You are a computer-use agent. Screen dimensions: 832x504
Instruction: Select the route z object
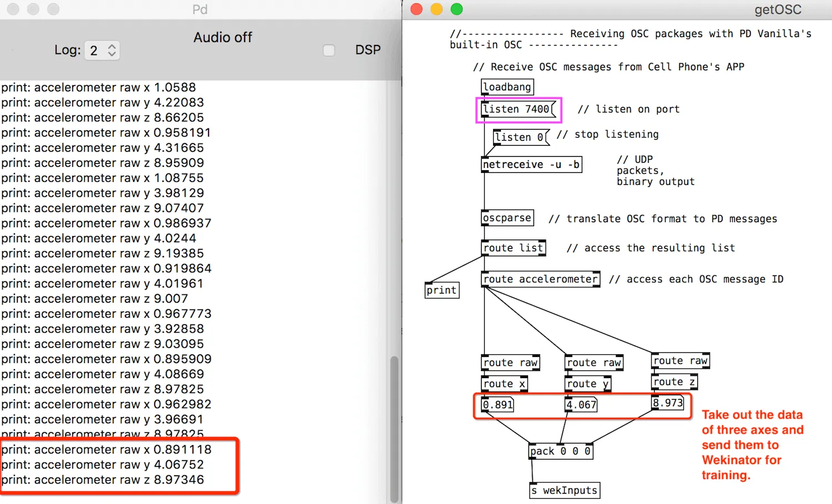tap(674, 381)
